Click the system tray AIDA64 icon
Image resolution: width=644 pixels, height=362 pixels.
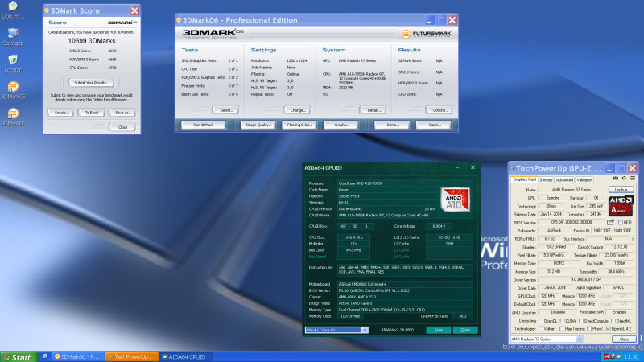coord(606,356)
